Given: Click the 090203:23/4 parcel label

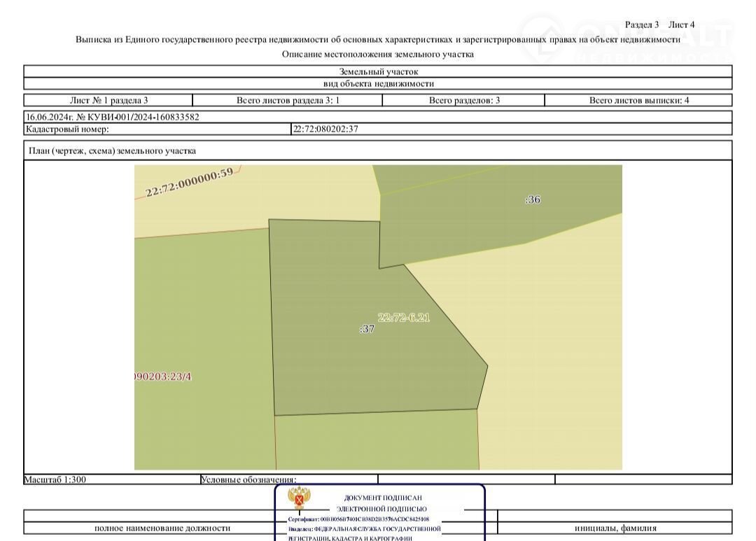Looking at the screenshot, I should point(162,377).
